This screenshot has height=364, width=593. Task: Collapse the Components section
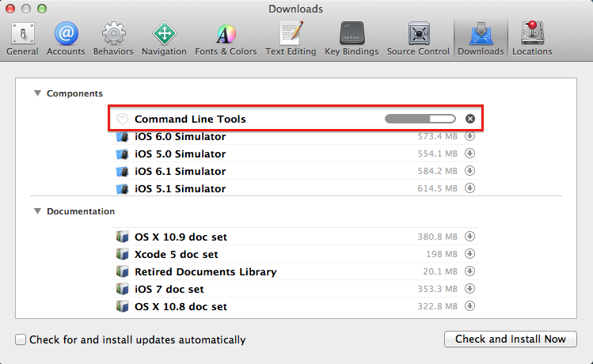tap(37, 93)
